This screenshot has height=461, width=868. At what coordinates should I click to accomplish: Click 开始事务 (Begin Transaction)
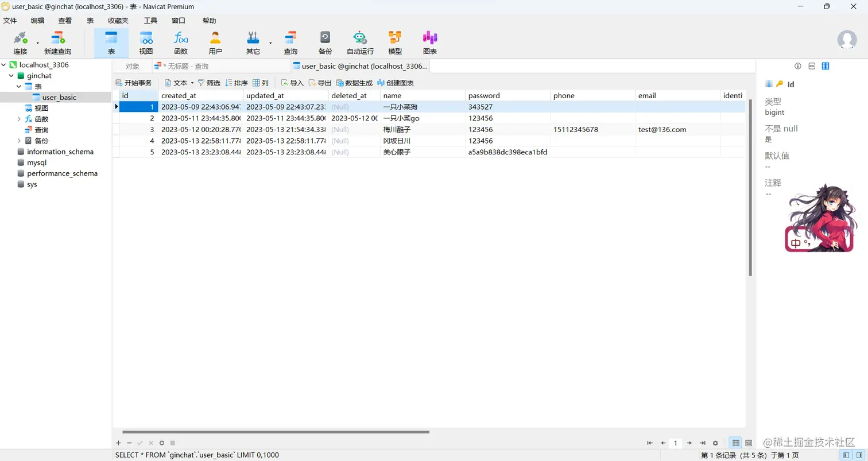[134, 83]
